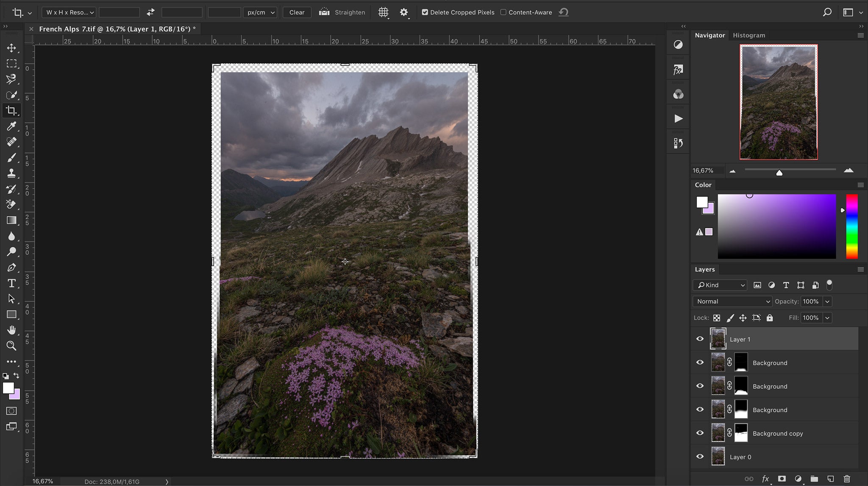Create a new adjustment layer icon
Viewport: 868px width, 486px height.
(798, 478)
